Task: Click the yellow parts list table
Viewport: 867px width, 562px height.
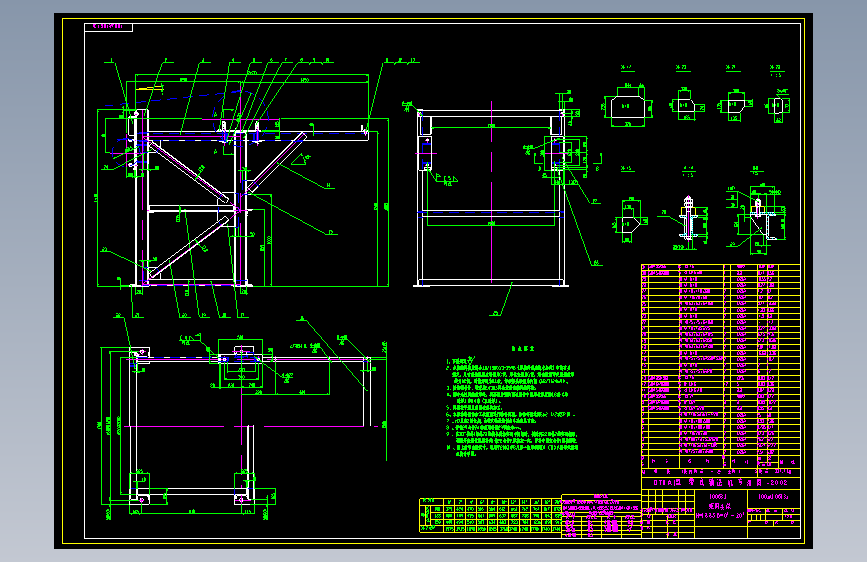Action: click(x=720, y=365)
